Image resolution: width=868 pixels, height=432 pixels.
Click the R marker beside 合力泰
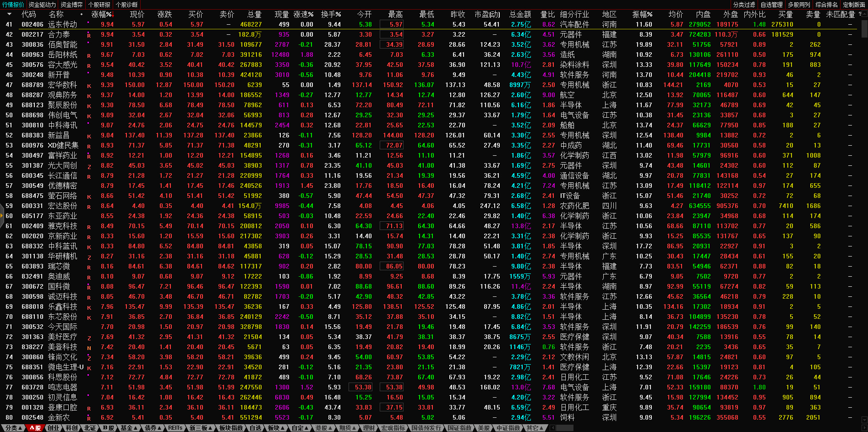[x=89, y=35]
